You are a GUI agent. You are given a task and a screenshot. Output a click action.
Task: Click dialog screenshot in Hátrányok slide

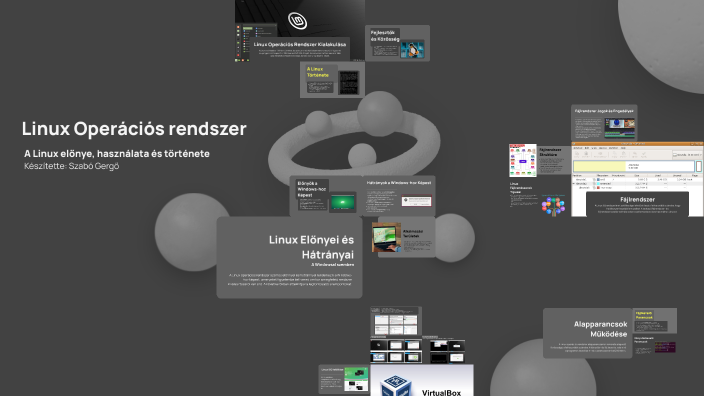[x=416, y=201]
